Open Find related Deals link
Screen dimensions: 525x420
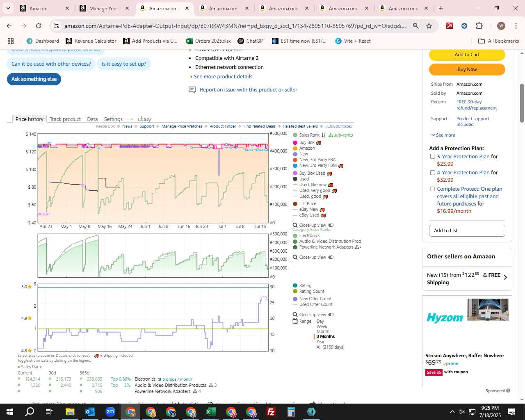pyautogui.click(x=260, y=126)
